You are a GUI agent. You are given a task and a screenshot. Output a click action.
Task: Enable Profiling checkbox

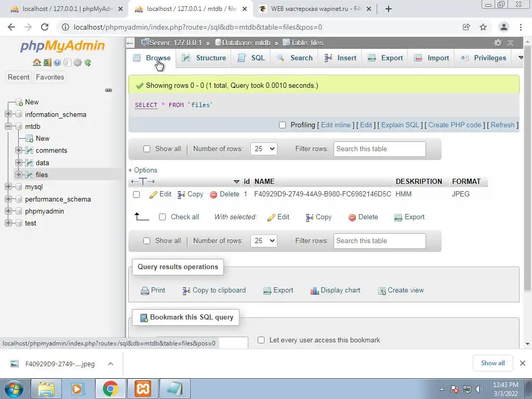pyautogui.click(x=282, y=125)
